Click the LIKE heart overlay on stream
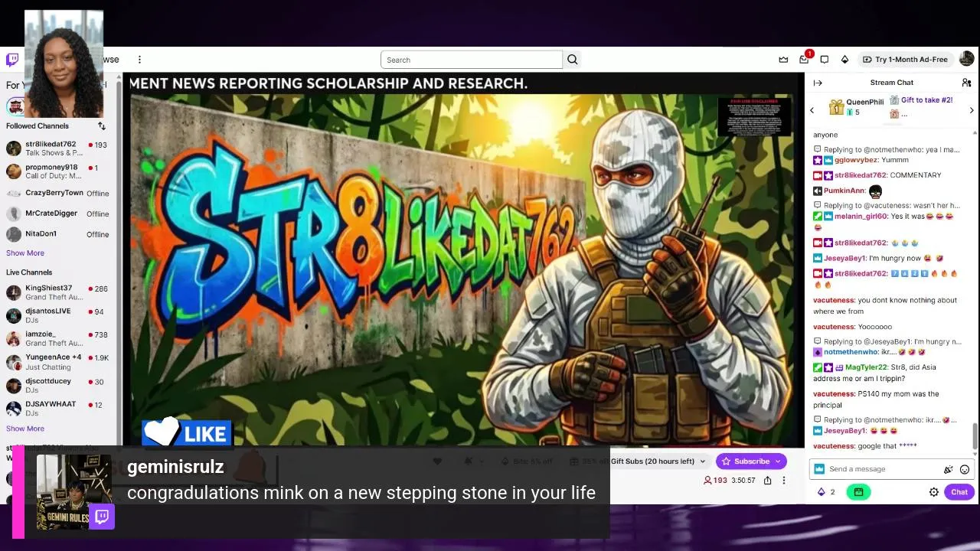980x551 pixels. 186,433
